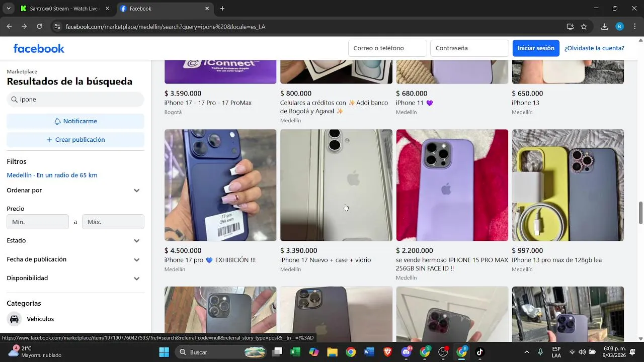644x362 pixels.
Task: Open the browser three-dot menu
Action: tap(635, 27)
